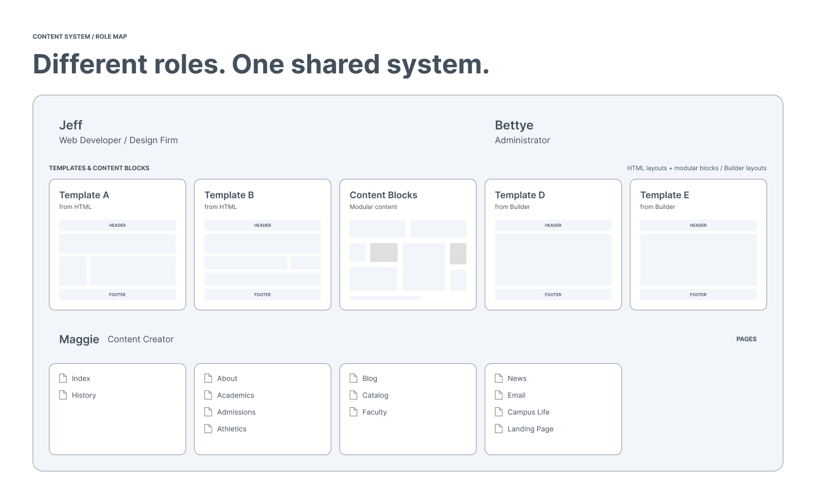Select the page icon beside Admissions
816x504 pixels.
(x=208, y=412)
